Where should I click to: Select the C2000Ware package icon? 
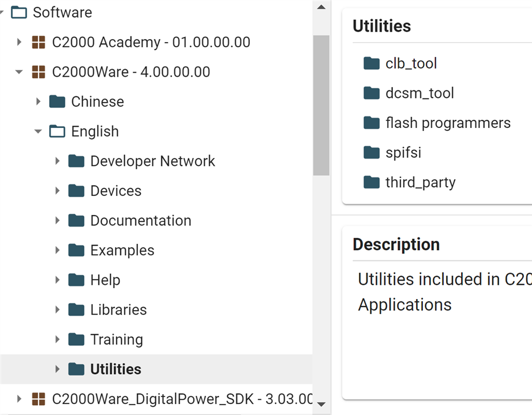pos(38,71)
